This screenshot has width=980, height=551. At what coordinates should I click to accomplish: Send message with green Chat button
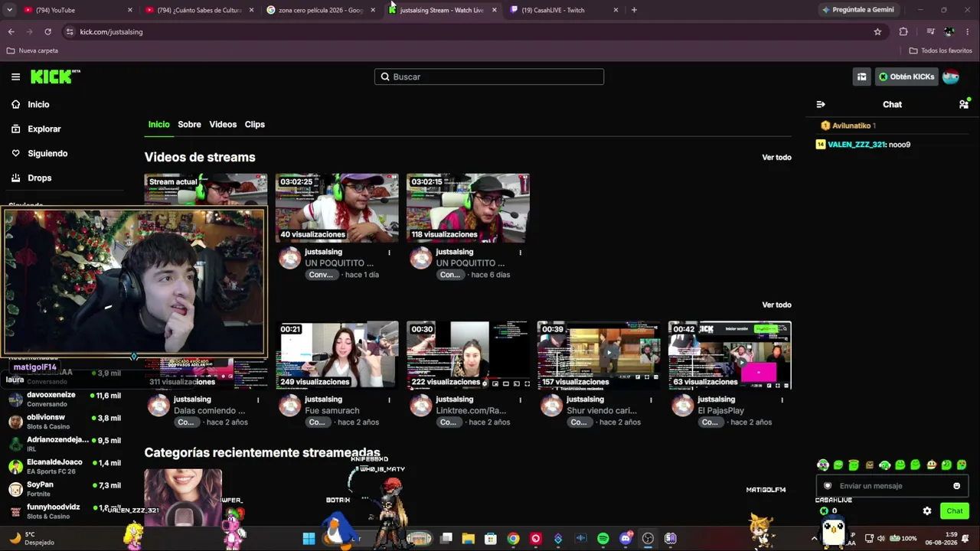954,510
